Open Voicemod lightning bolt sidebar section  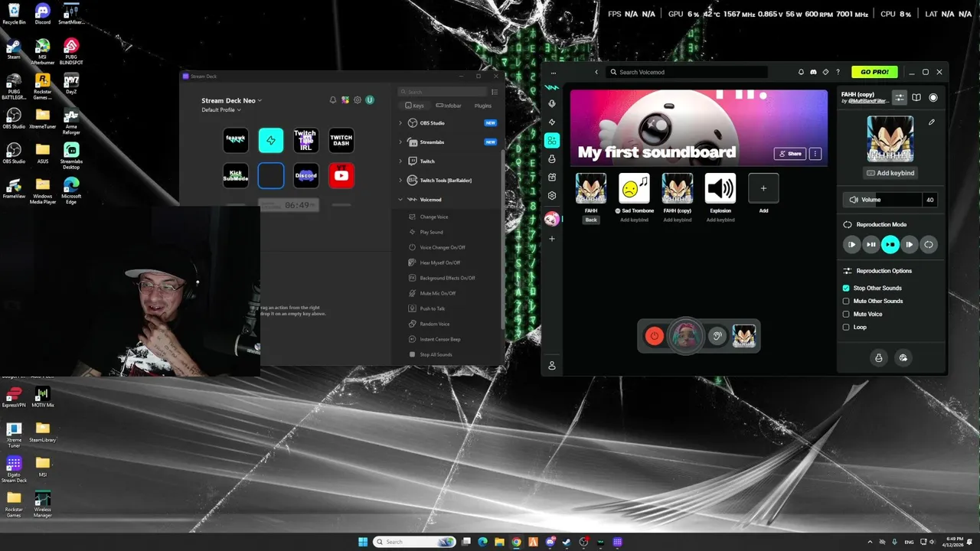[x=552, y=122]
